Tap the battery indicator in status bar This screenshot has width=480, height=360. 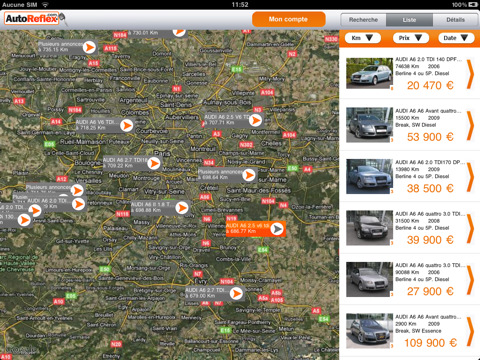(473, 4)
